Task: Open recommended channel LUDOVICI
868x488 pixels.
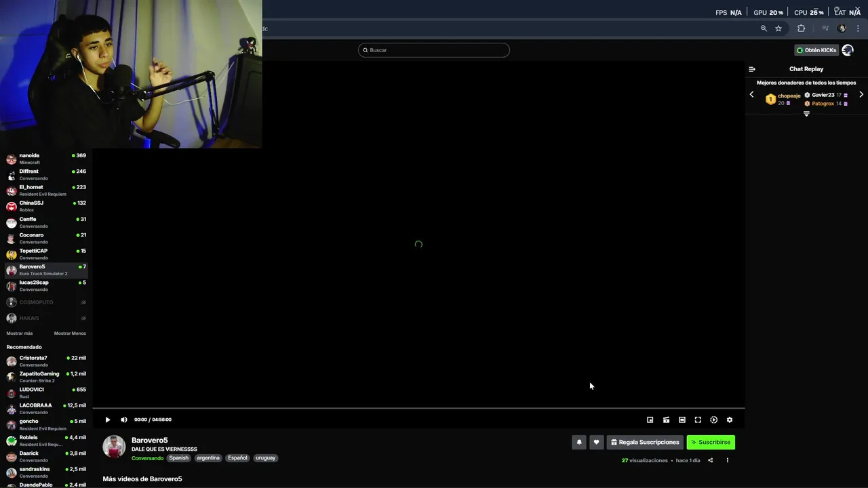Action: tap(46, 393)
